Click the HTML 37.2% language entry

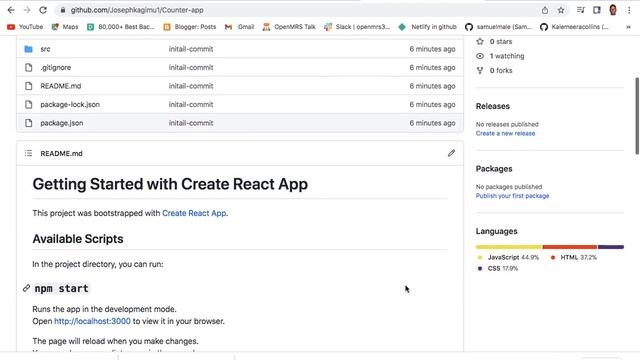573,258
